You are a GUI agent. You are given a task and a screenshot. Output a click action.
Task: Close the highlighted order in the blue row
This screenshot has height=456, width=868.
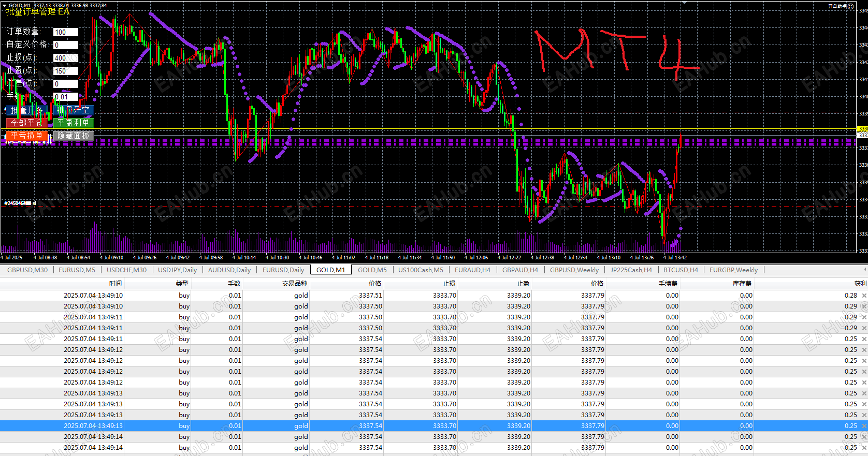[864, 426]
